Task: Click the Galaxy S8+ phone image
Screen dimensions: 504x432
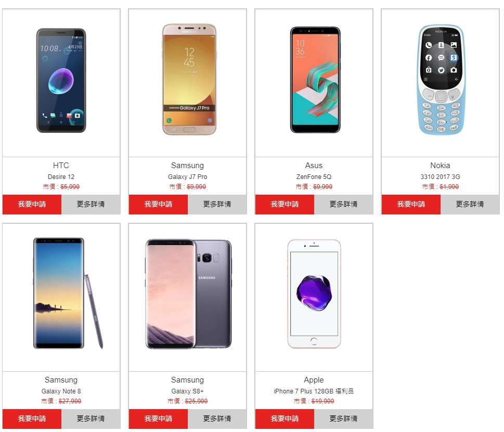Action: (x=188, y=294)
